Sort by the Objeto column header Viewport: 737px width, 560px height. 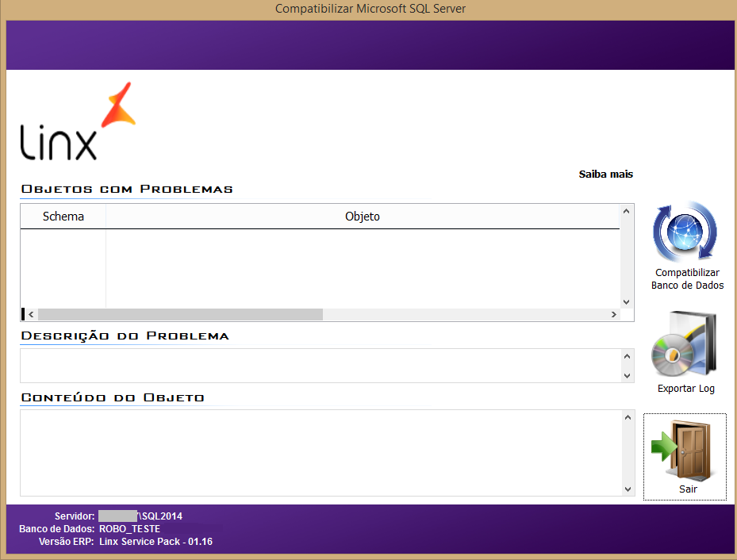click(363, 217)
